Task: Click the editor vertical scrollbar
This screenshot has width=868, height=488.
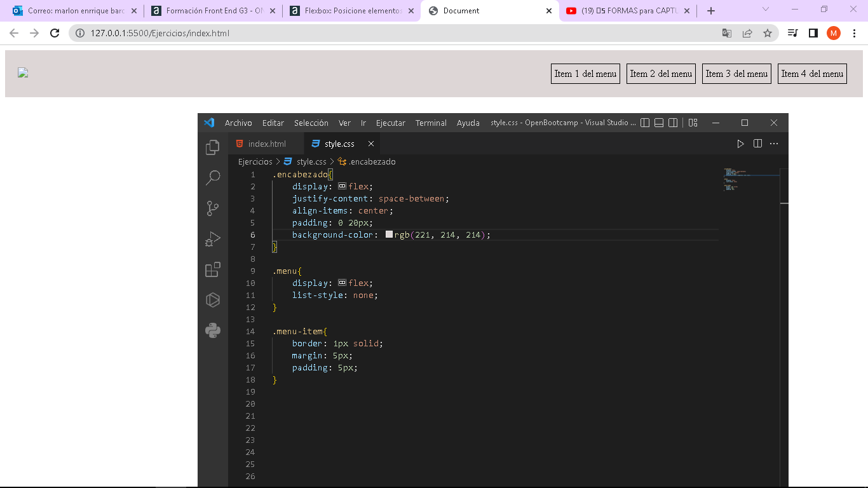Action: click(x=784, y=328)
